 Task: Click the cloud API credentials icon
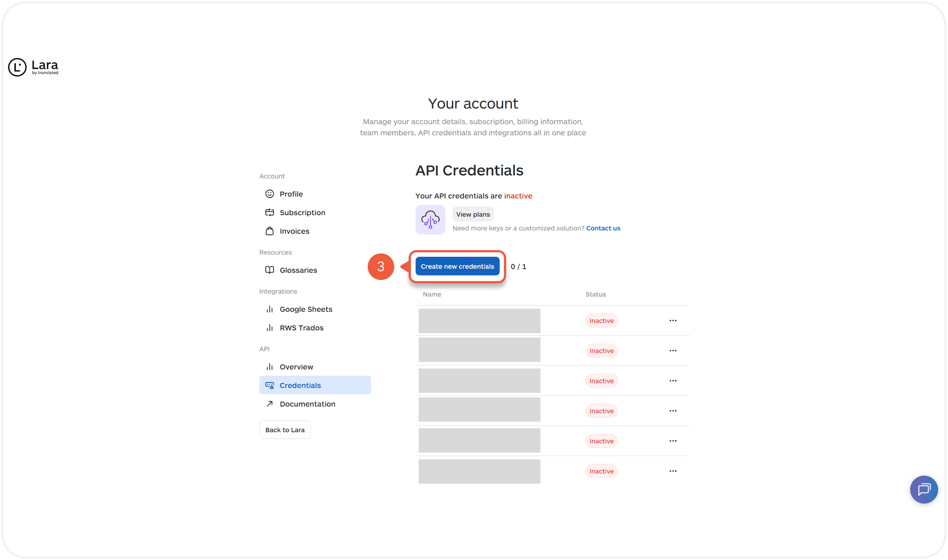point(430,219)
